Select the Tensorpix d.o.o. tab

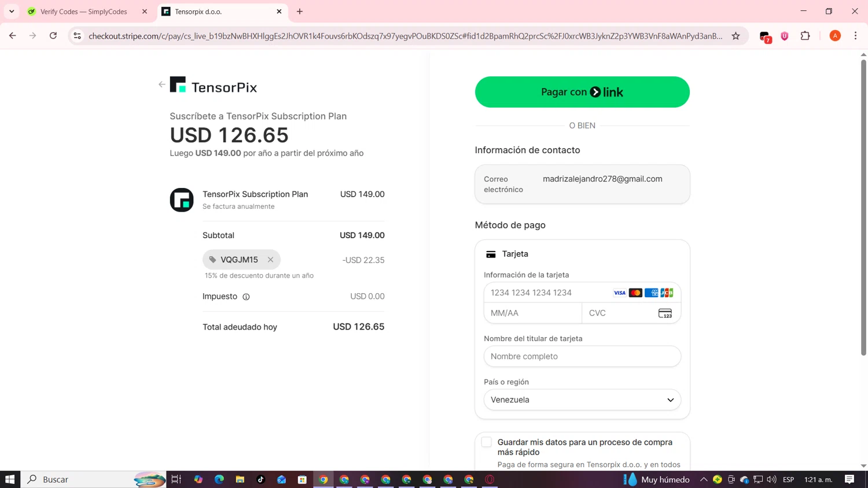point(223,12)
